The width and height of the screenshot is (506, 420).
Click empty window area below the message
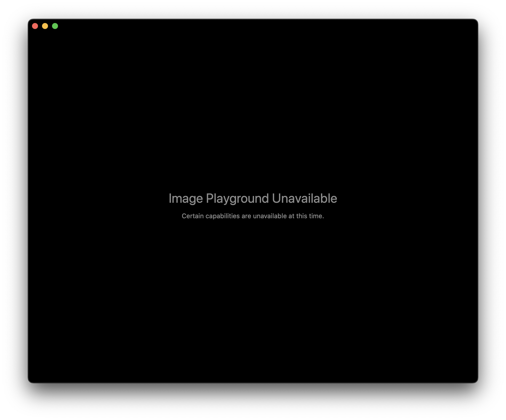pos(253,300)
